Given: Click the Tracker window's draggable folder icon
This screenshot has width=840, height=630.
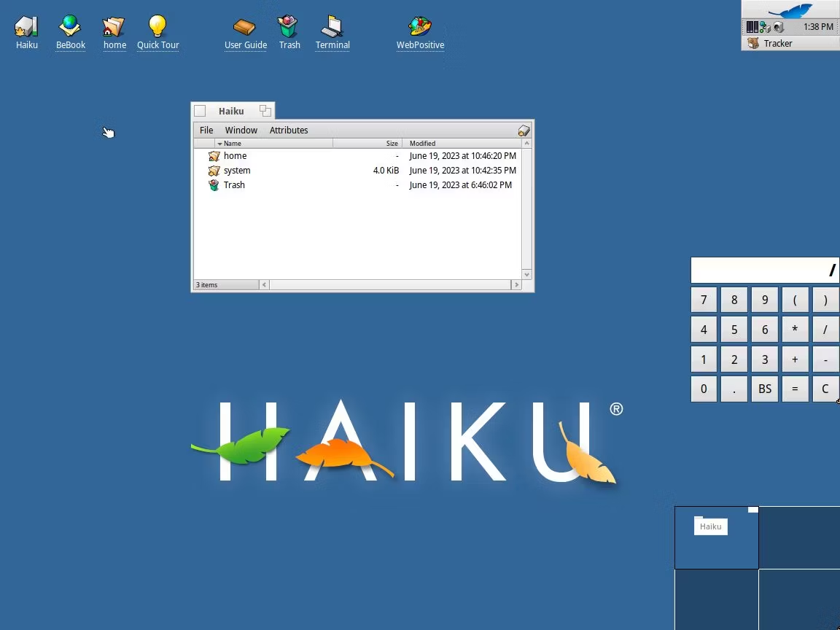Looking at the screenshot, I should click(524, 131).
